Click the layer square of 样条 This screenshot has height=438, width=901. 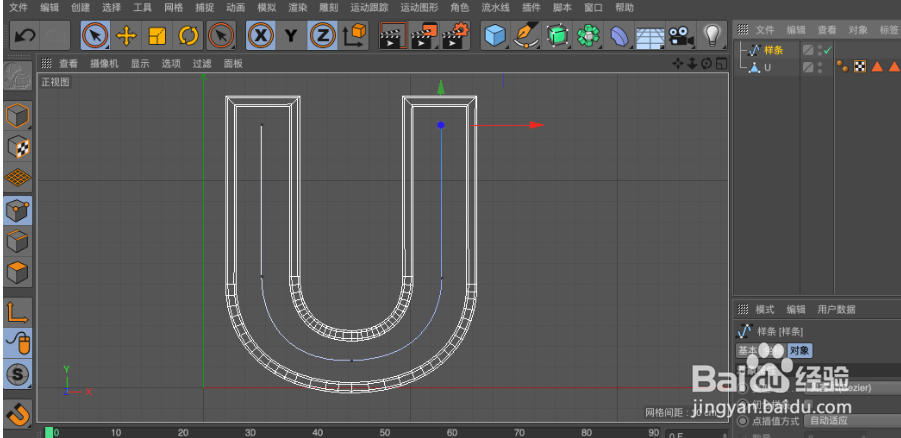808,51
